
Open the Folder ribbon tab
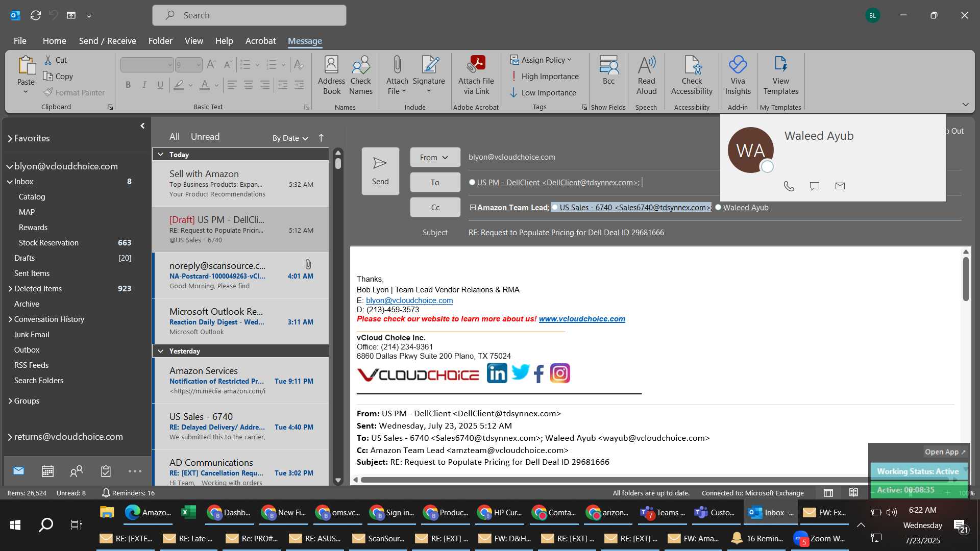[x=160, y=41]
